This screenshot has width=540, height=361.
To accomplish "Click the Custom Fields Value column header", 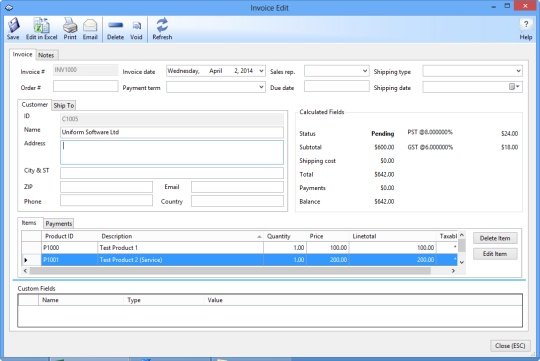I will (x=363, y=300).
